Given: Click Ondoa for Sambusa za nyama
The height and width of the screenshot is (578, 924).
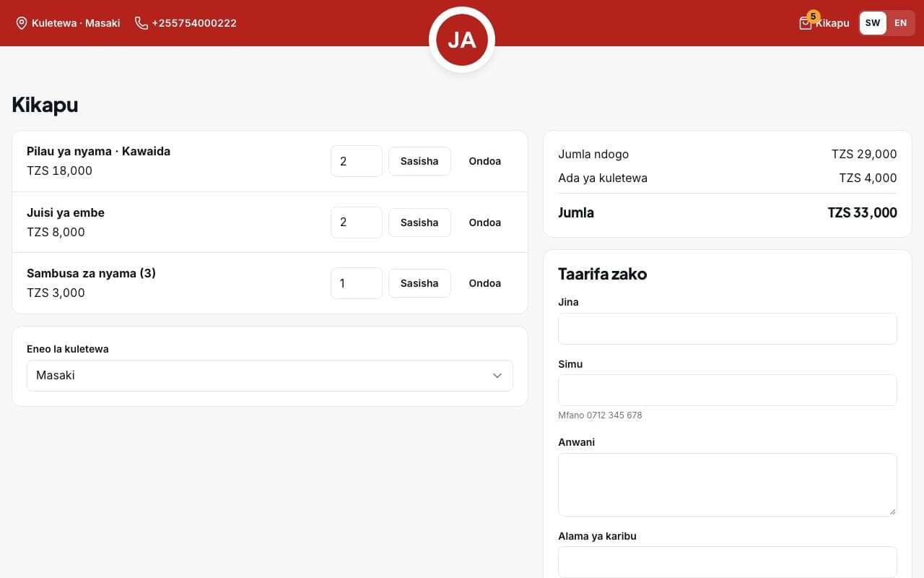Looking at the screenshot, I should (485, 283).
